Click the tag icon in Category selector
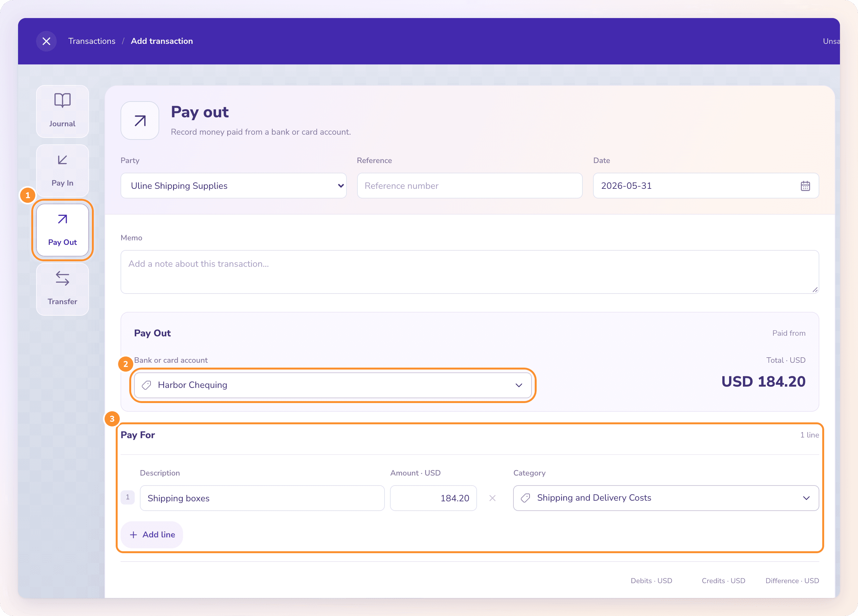This screenshot has height=616, width=858. point(525,498)
